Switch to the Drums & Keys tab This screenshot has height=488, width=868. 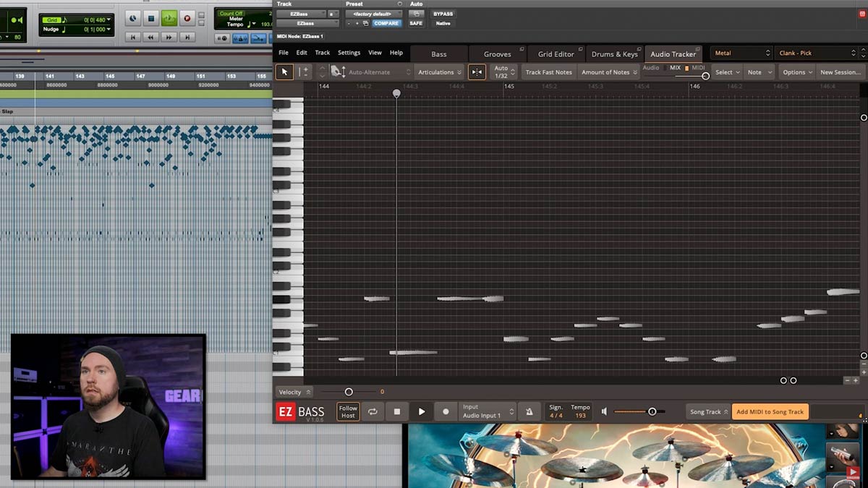615,54
